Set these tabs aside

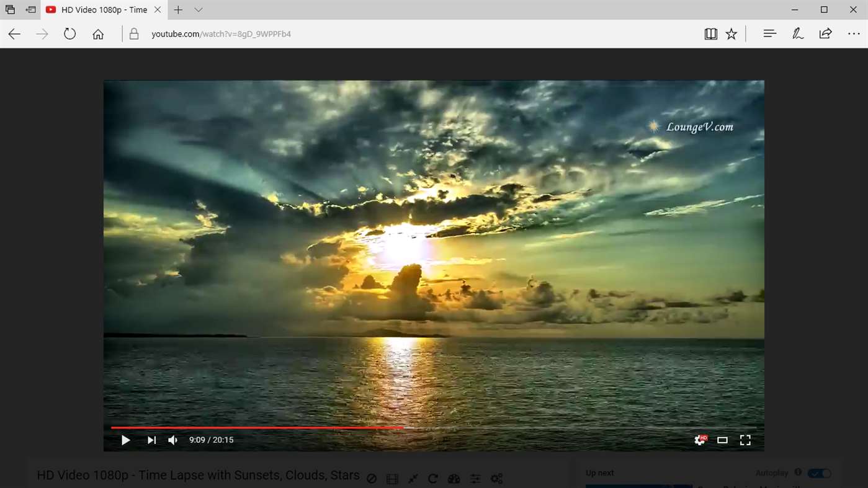(30, 10)
